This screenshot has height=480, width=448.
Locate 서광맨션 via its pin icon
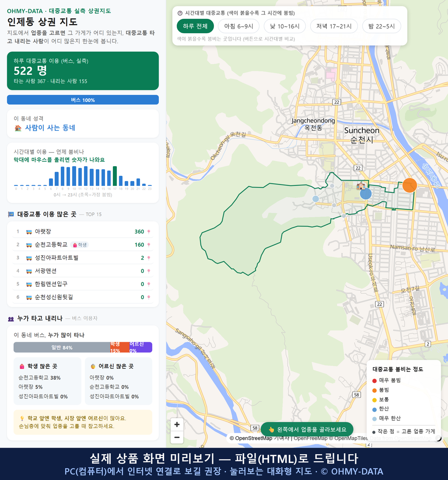[x=149, y=271]
